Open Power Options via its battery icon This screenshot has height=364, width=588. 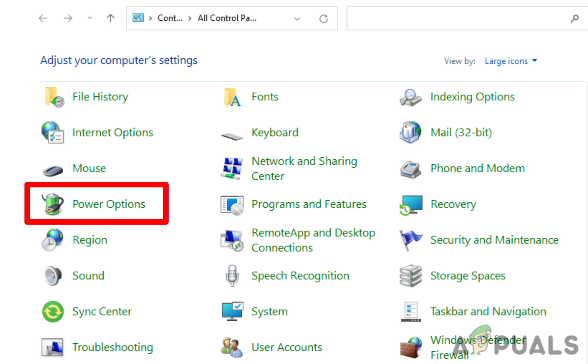[52, 204]
